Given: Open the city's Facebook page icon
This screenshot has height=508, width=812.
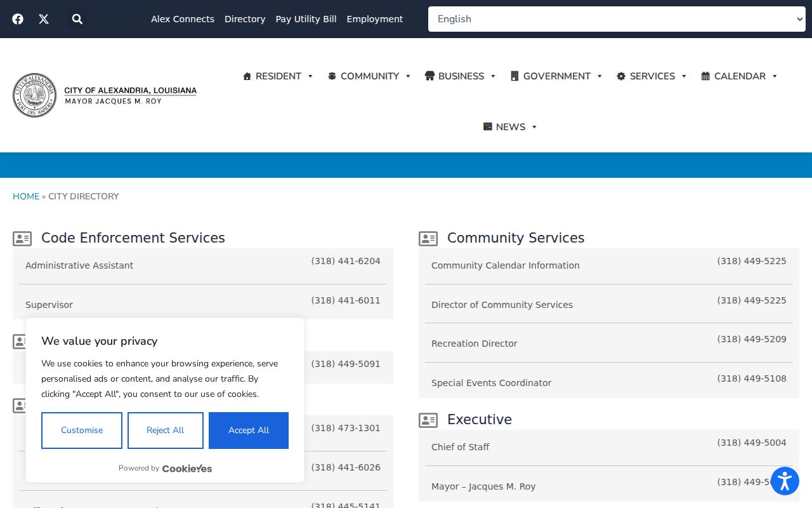Looking at the screenshot, I should (18, 19).
